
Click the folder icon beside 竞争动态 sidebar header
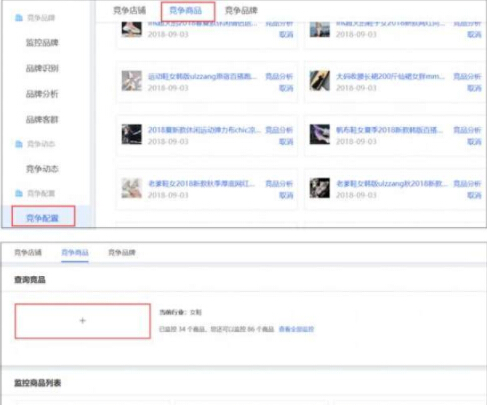tap(19, 144)
